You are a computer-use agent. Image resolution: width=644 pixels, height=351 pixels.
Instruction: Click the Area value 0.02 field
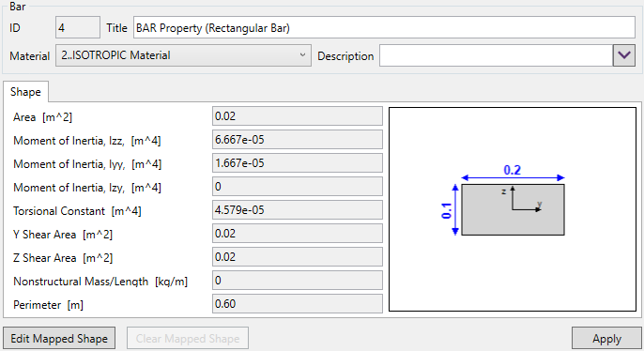click(x=298, y=116)
